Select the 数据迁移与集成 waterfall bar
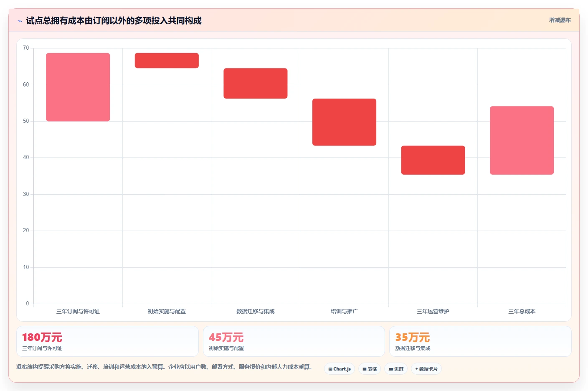 click(x=256, y=84)
